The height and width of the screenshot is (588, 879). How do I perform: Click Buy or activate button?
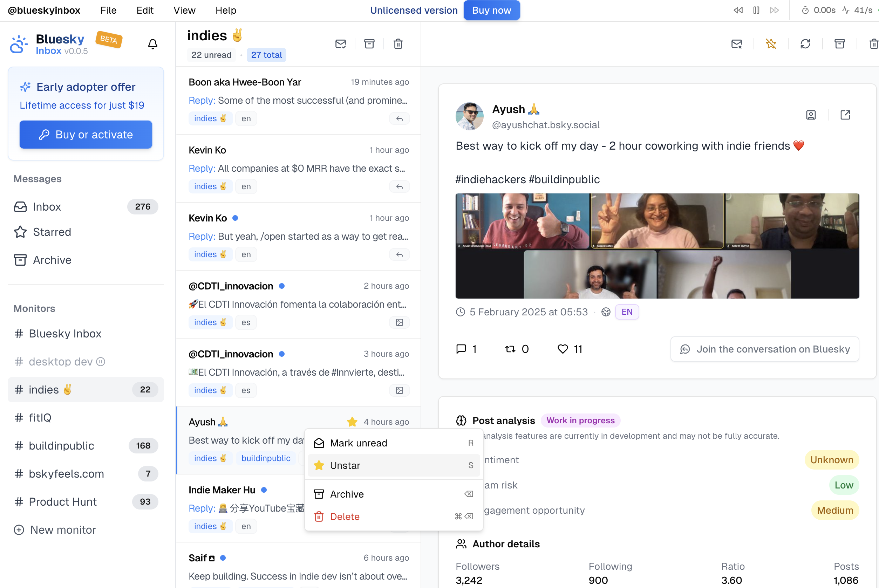86,135
